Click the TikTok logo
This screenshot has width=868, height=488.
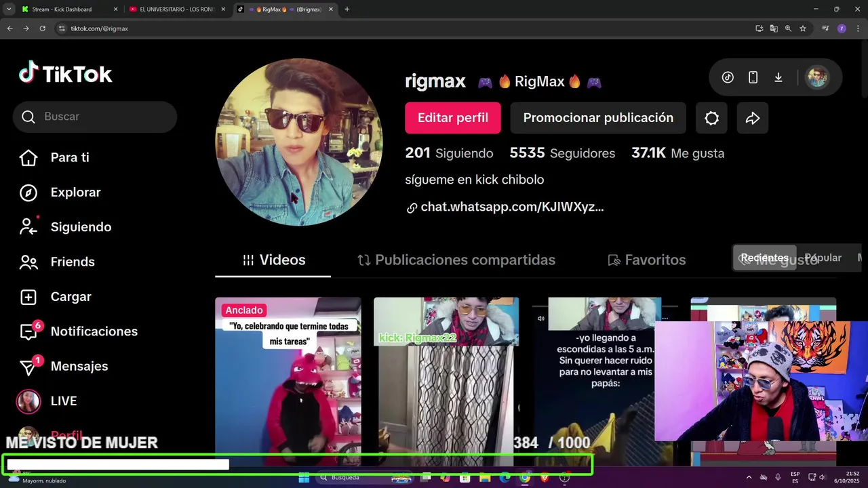65,73
